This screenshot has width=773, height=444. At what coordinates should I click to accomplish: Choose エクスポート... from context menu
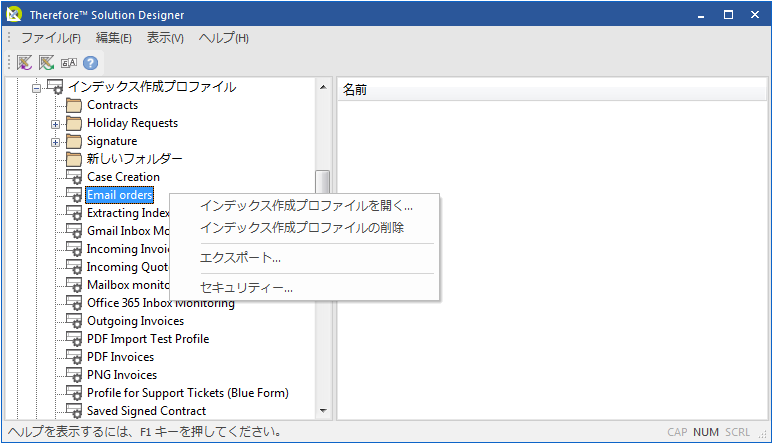coord(305,258)
